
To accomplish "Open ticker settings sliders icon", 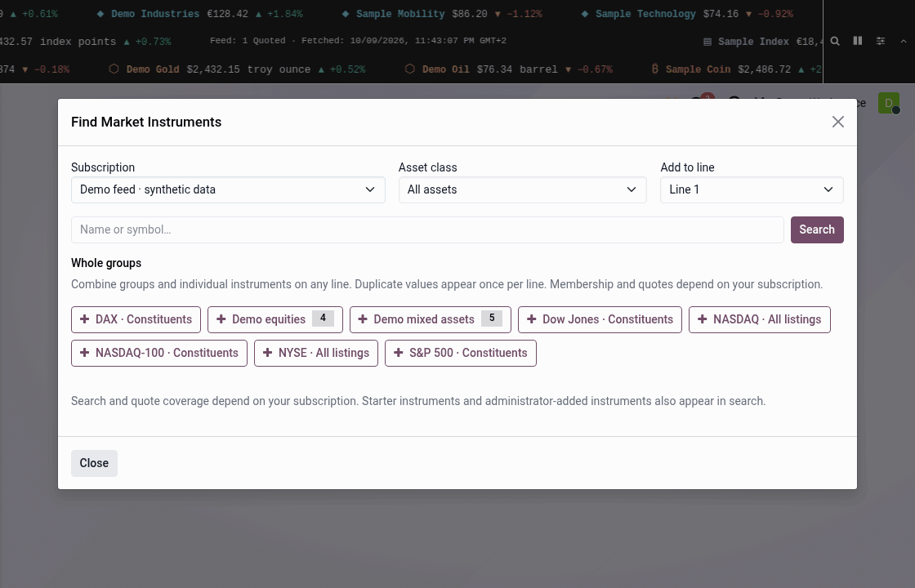I will point(881,41).
